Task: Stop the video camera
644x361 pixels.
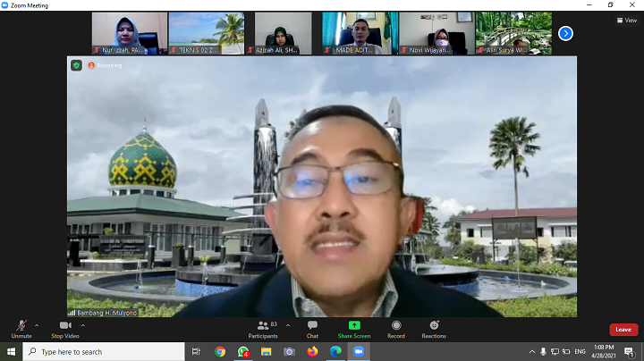Action: pyautogui.click(x=64, y=328)
